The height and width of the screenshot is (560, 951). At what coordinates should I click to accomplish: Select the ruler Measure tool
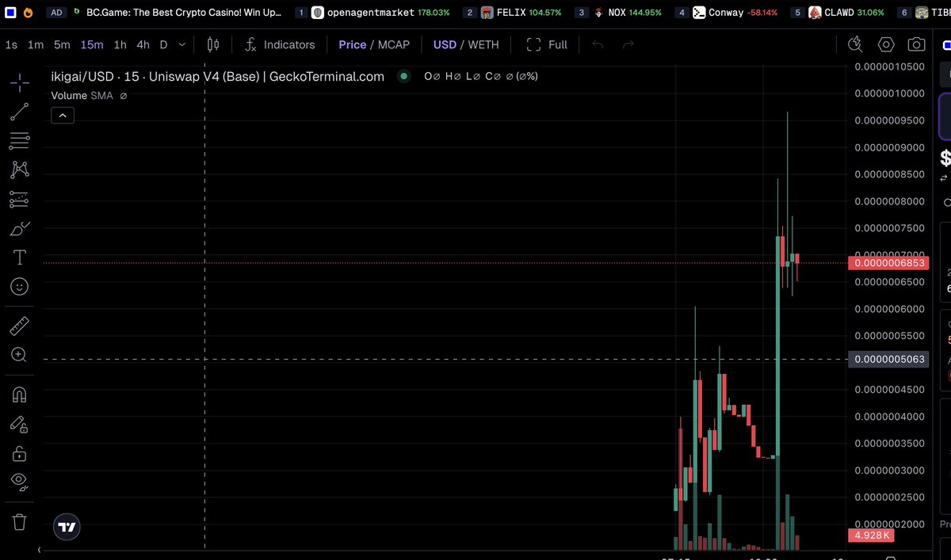pyautogui.click(x=20, y=326)
